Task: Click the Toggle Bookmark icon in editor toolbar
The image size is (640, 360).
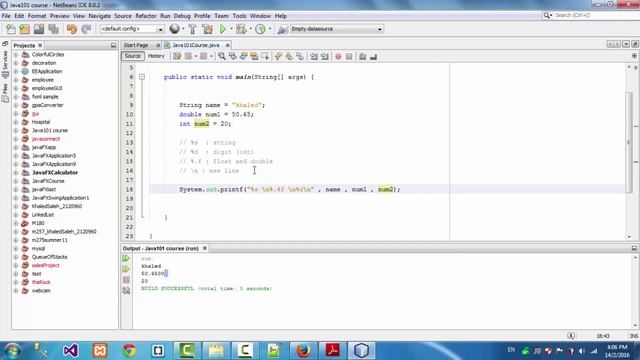Action: [x=300, y=56]
